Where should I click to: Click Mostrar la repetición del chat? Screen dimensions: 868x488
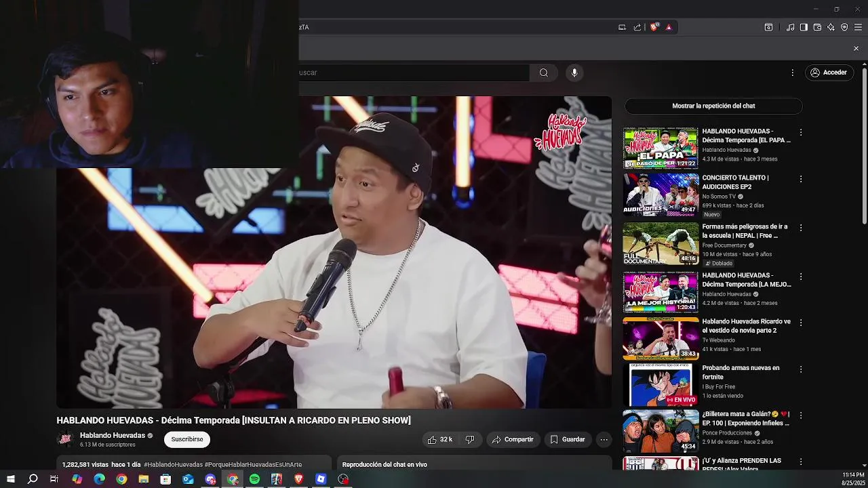pyautogui.click(x=713, y=106)
